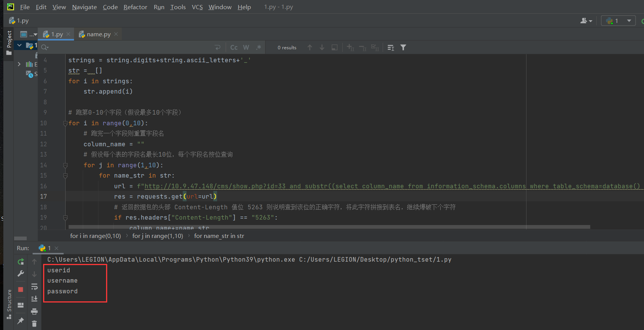Clear console output with trash icon
Viewport: 644px width, 330px height.
(x=34, y=324)
